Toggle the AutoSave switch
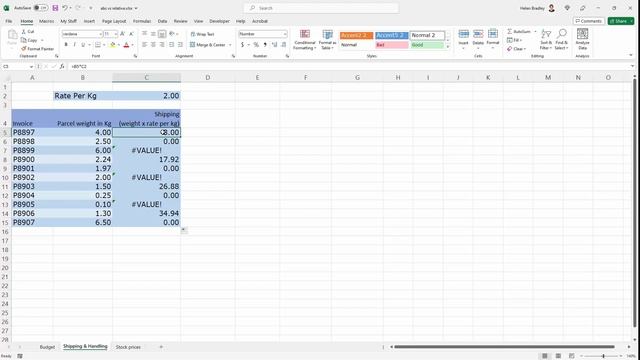640x360 pixels. click(x=40, y=8)
